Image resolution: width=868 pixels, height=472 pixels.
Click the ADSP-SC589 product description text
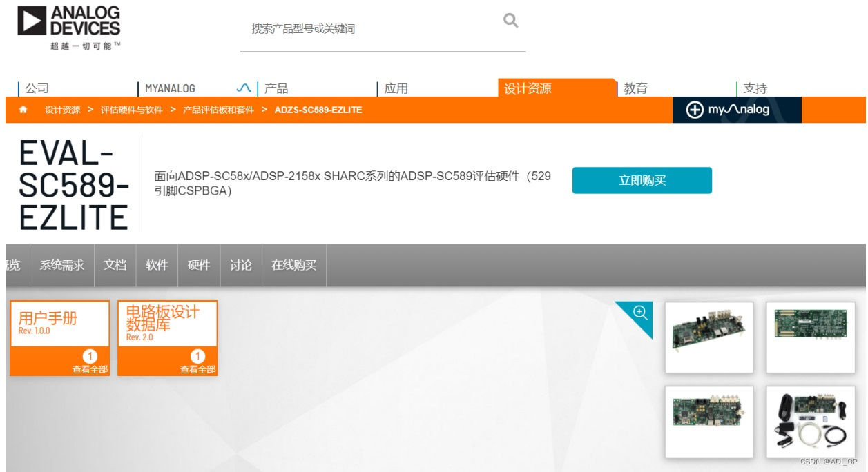coord(353,183)
